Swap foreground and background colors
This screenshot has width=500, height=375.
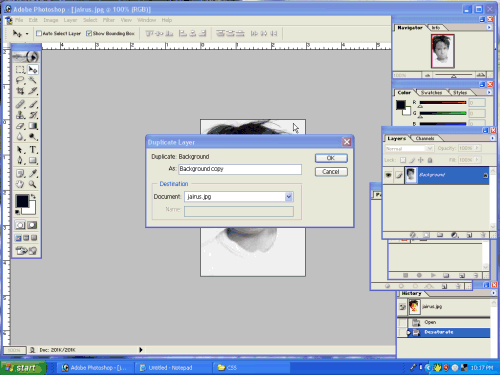[33, 196]
